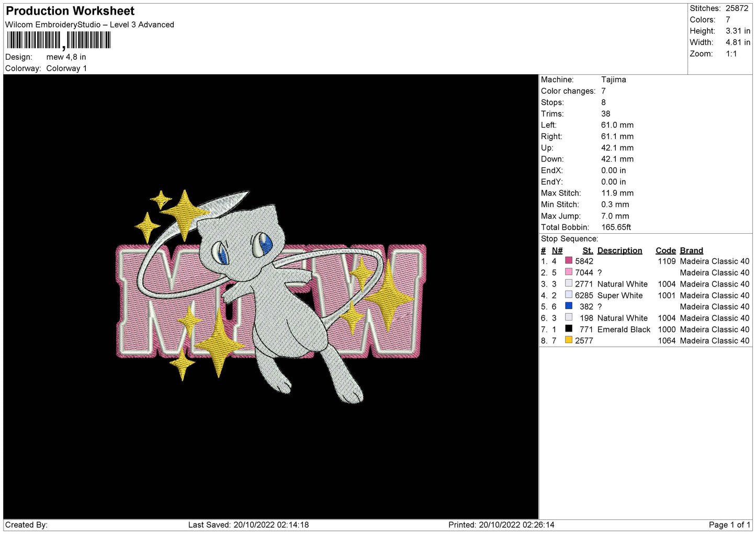Click the blue 382 thread swatch
Viewport: 756px width, 534px height.
[569, 306]
